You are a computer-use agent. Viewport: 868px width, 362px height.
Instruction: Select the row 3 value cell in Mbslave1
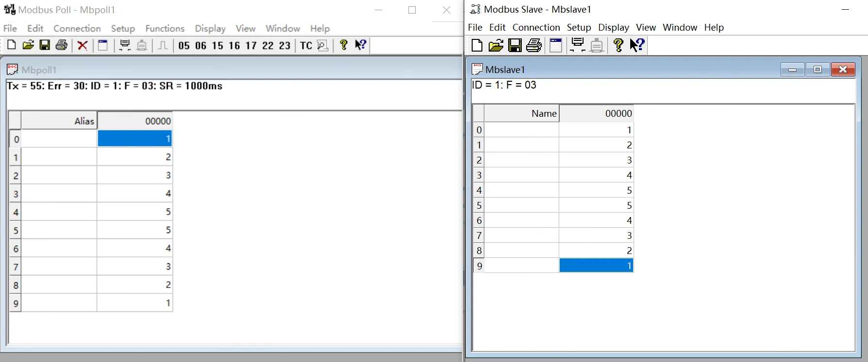596,175
